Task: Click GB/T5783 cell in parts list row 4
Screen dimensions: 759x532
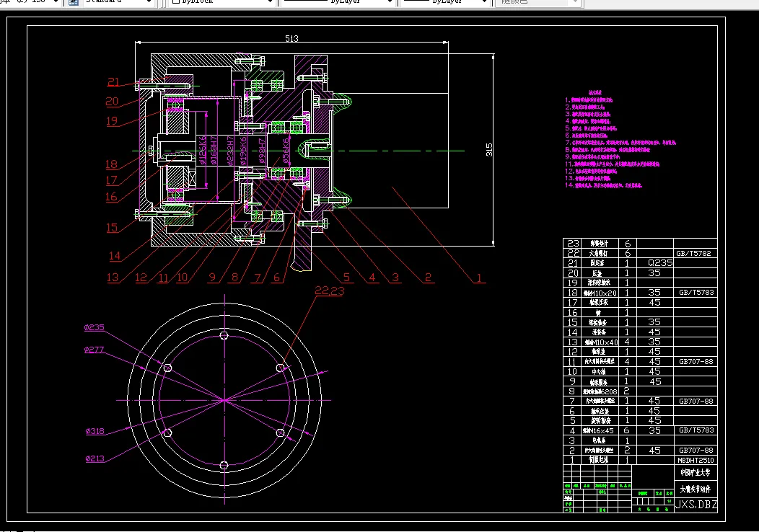Action: click(696, 430)
